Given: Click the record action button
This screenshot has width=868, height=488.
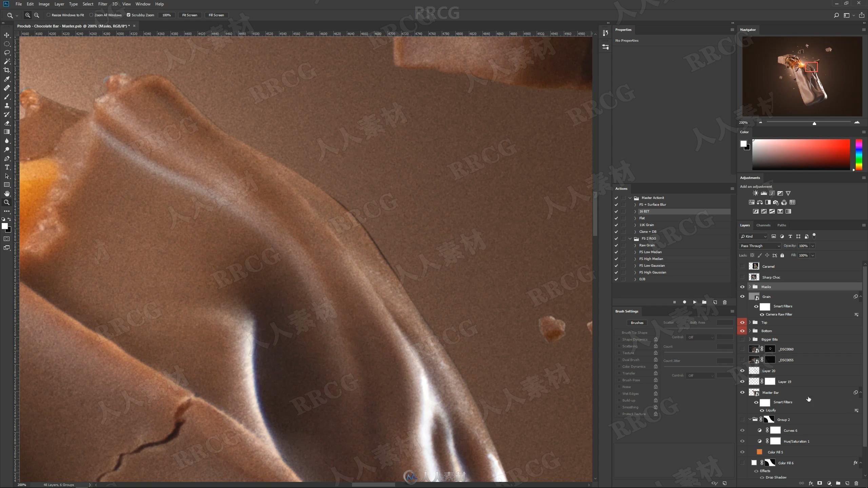Looking at the screenshot, I should (x=684, y=302).
